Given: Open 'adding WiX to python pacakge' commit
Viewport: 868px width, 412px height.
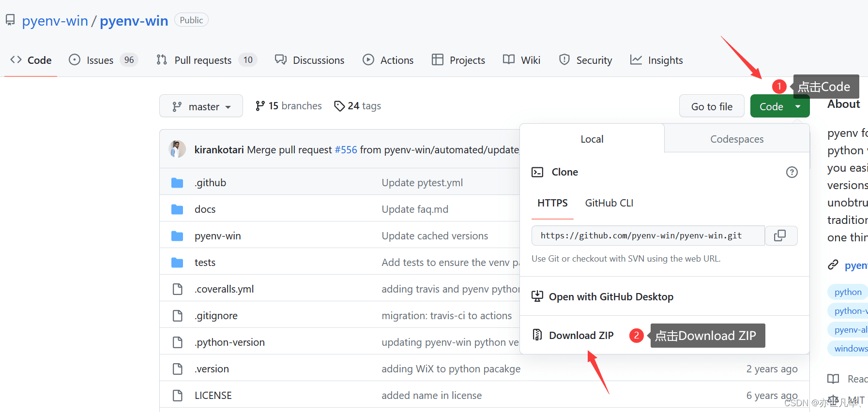Looking at the screenshot, I should coord(451,369).
